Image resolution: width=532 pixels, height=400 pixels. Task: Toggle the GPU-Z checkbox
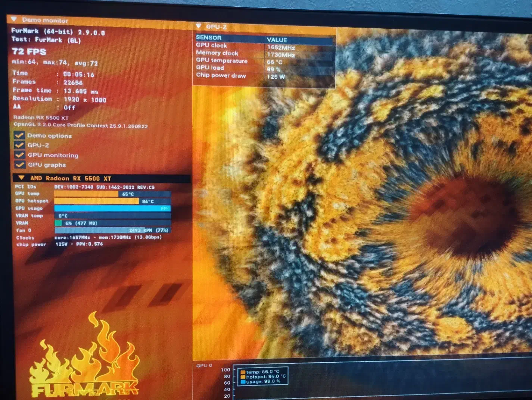19,145
